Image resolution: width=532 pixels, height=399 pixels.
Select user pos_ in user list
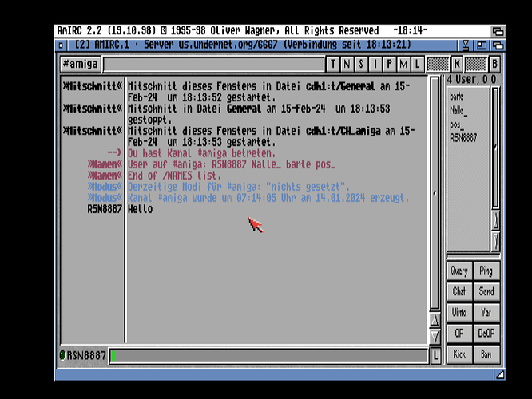[456, 124]
